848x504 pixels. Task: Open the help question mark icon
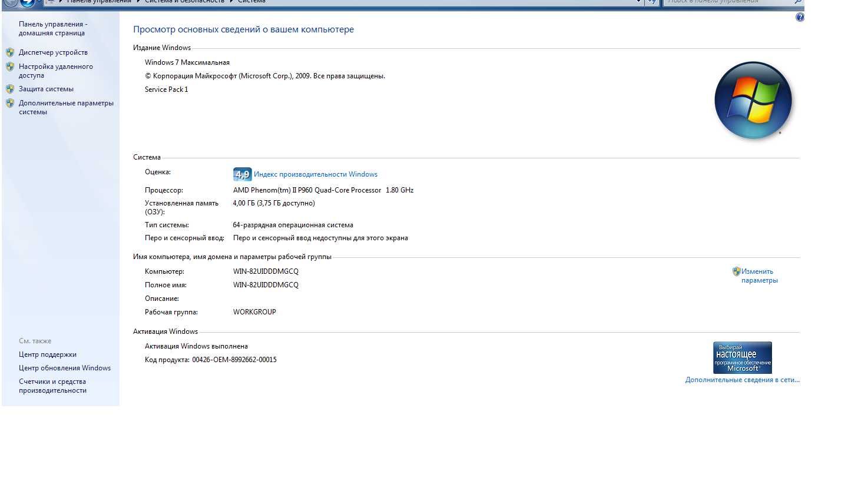pyautogui.click(x=800, y=17)
